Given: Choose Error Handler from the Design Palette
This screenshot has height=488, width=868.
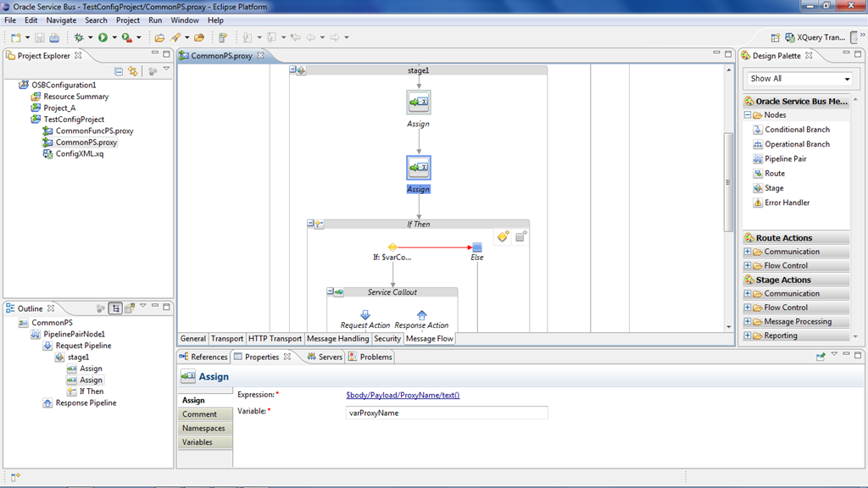Looking at the screenshot, I should 788,202.
